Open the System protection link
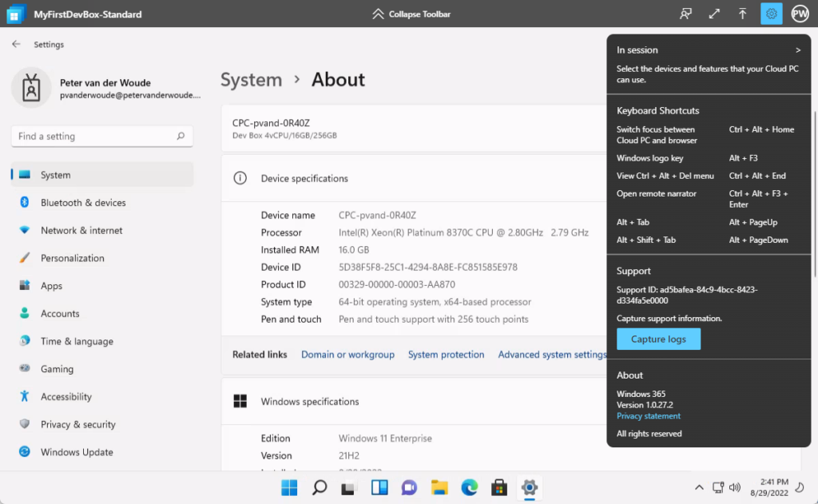The height and width of the screenshot is (504, 818). [x=446, y=355]
